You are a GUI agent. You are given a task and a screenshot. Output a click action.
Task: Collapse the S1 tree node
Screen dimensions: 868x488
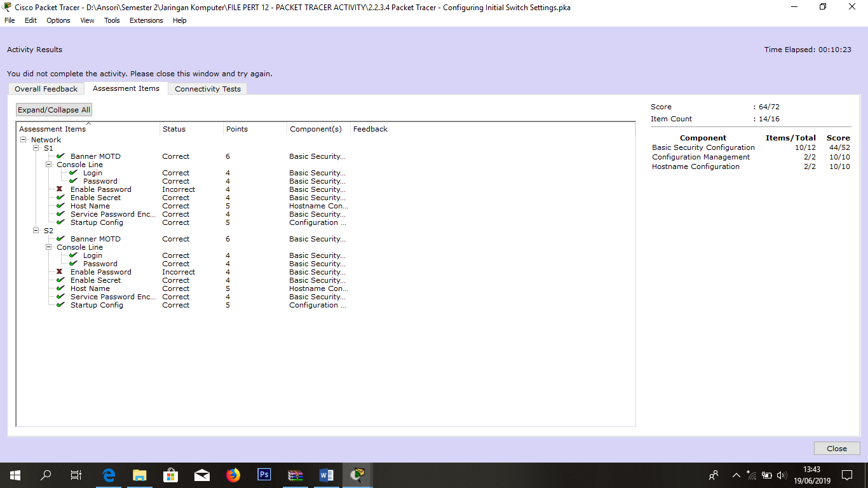click(36, 148)
